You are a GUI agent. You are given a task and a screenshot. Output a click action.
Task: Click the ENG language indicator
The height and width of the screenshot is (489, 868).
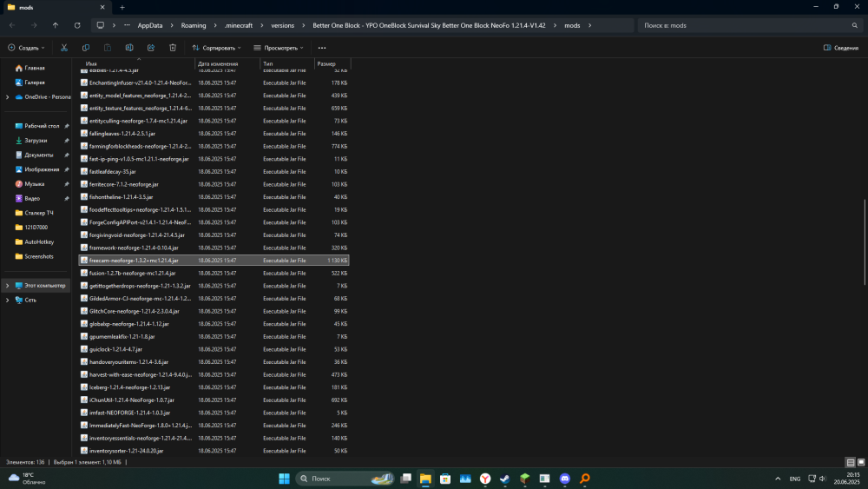[x=795, y=479]
